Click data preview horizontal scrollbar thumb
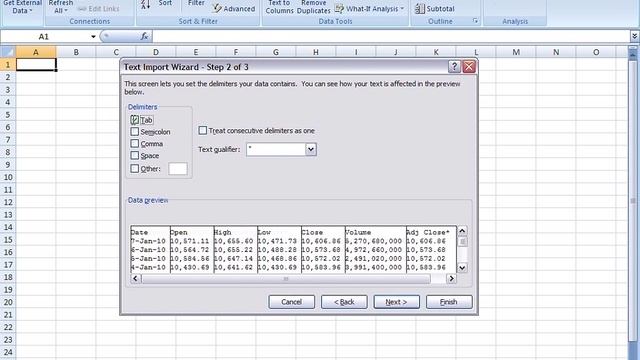 pos(285,278)
